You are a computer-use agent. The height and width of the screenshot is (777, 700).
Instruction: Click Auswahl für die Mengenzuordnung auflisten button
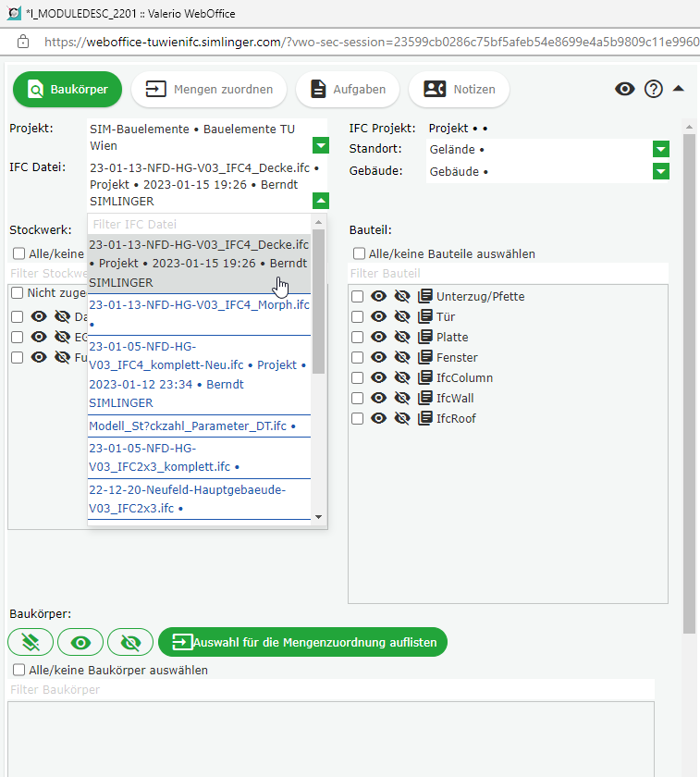302,642
